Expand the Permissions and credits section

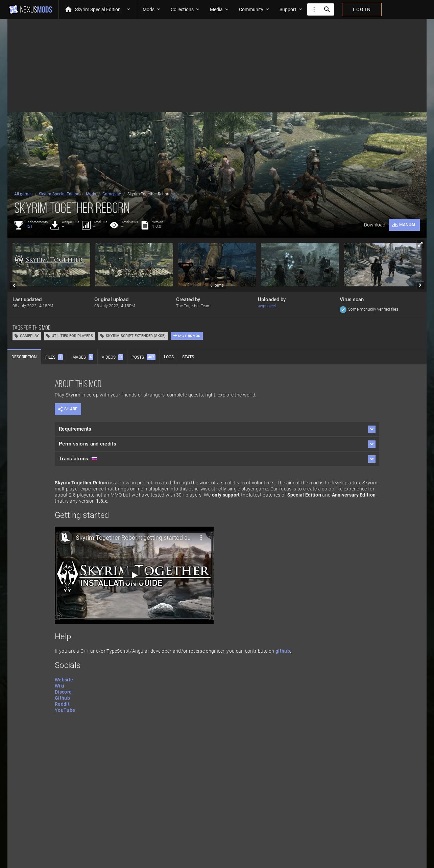click(217, 444)
